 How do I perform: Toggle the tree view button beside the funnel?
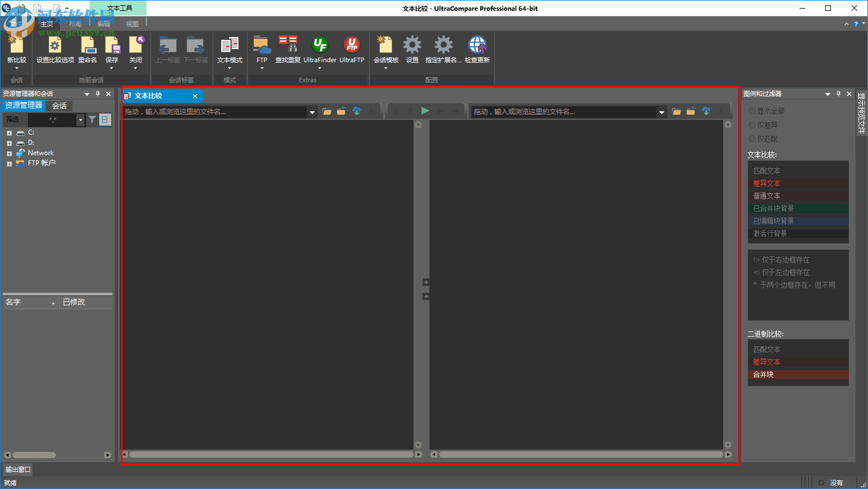click(x=104, y=119)
